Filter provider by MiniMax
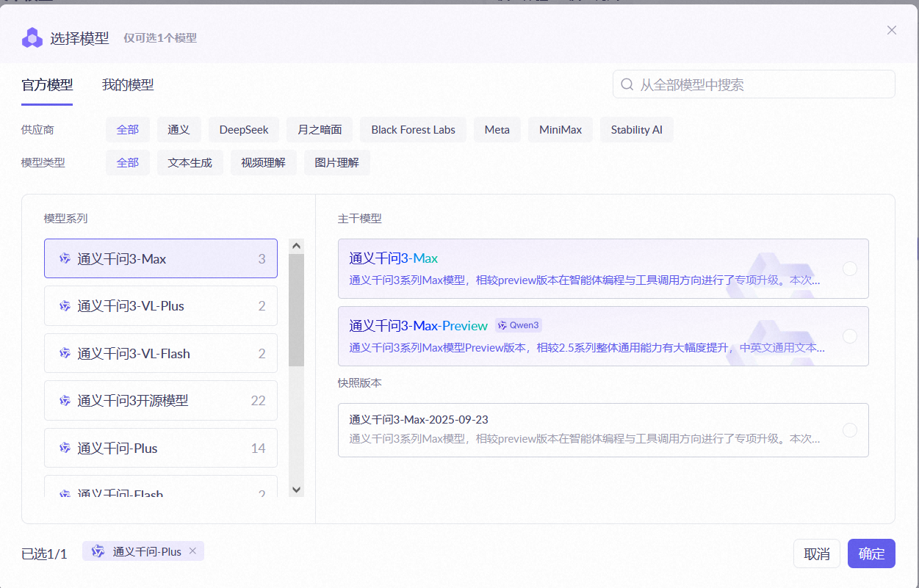 [561, 130]
